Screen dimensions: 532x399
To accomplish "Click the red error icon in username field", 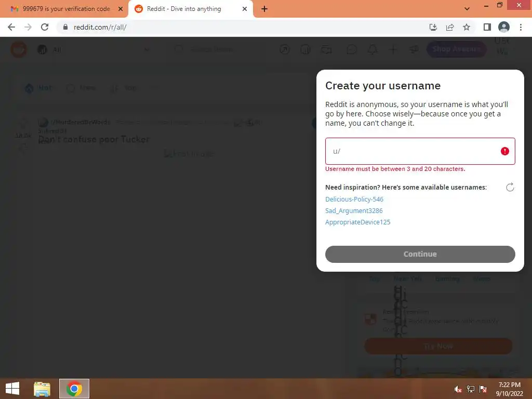I will coord(504,151).
